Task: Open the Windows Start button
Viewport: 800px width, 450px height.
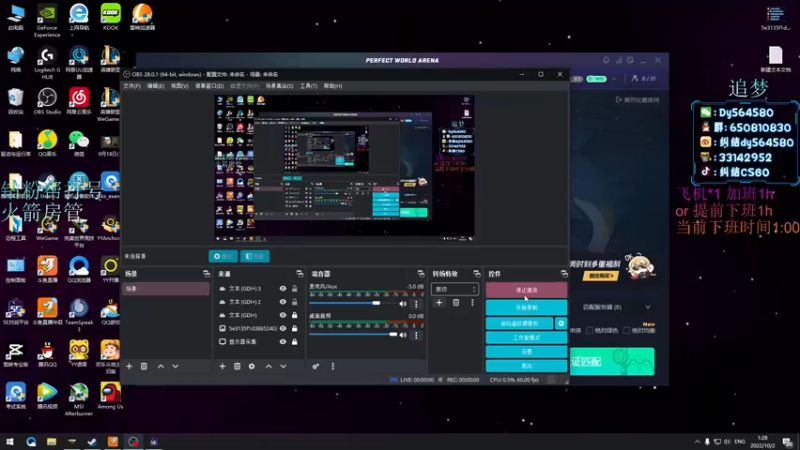Action: tap(10, 442)
